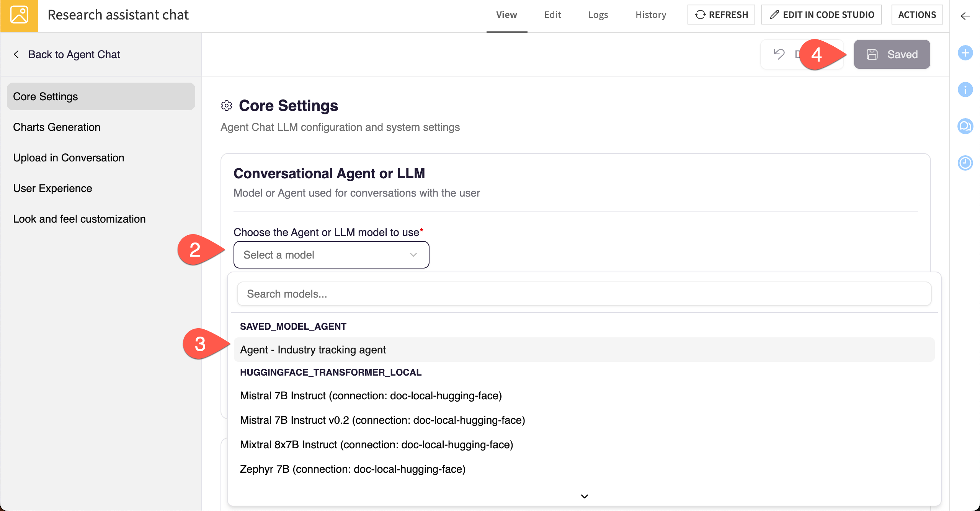Click the orange webapp image icon

coord(19,16)
